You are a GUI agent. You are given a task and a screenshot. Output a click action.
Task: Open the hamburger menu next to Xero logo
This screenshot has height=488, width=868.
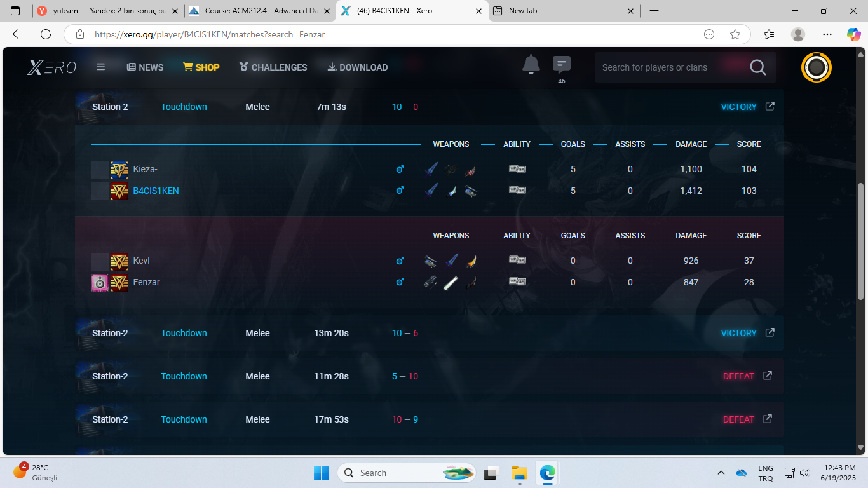pyautogui.click(x=101, y=67)
